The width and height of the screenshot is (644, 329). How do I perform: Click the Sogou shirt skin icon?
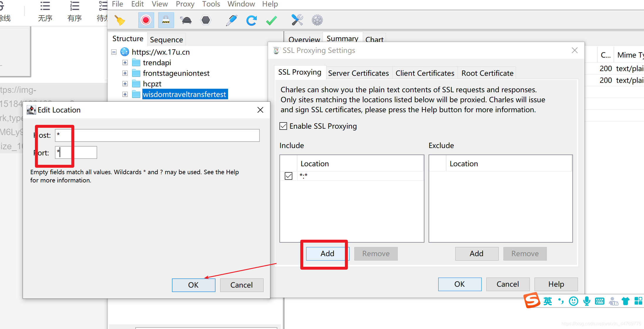(626, 301)
